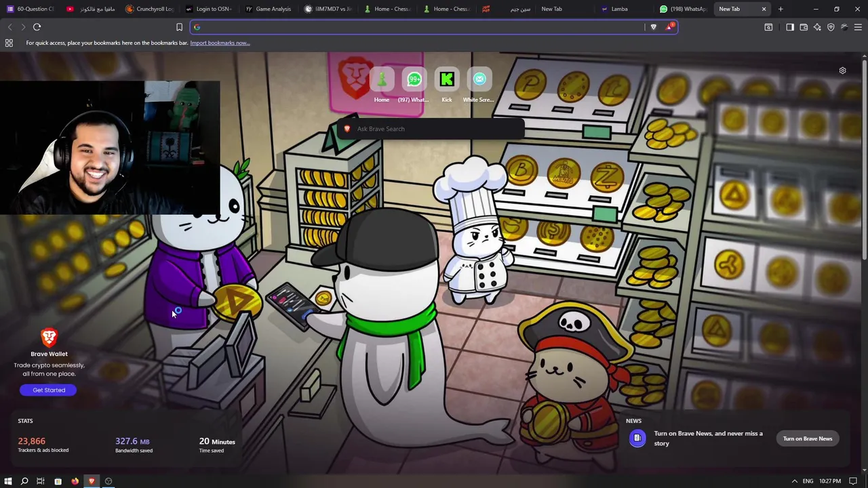The height and width of the screenshot is (488, 868).
Task: Click the 20 Minutes time saved stat
Action: (x=217, y=445)
